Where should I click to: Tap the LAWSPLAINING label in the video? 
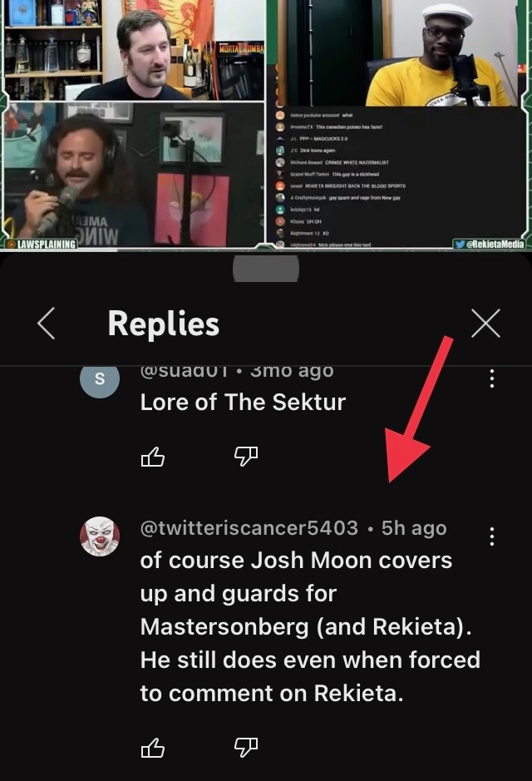42,244
